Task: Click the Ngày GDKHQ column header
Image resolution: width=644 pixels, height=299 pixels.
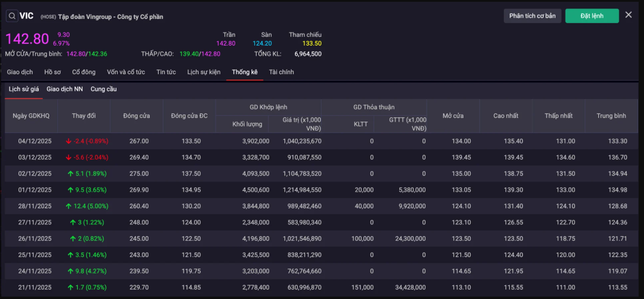Action: coord(31,116)
